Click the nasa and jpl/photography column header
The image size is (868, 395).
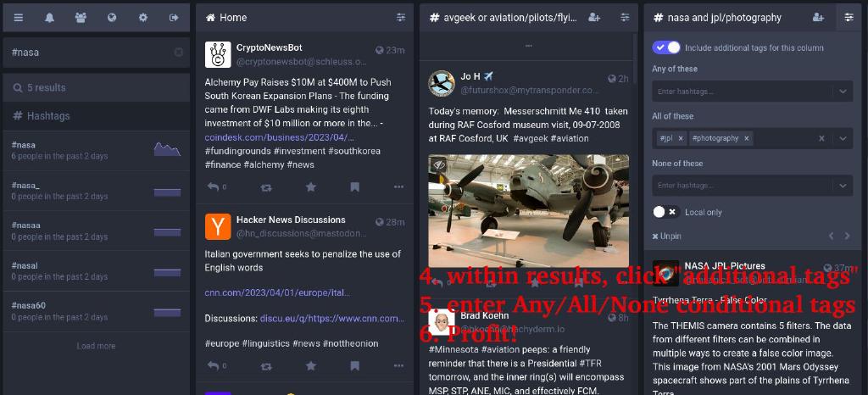pyautogui.click(x=726, y=18)
